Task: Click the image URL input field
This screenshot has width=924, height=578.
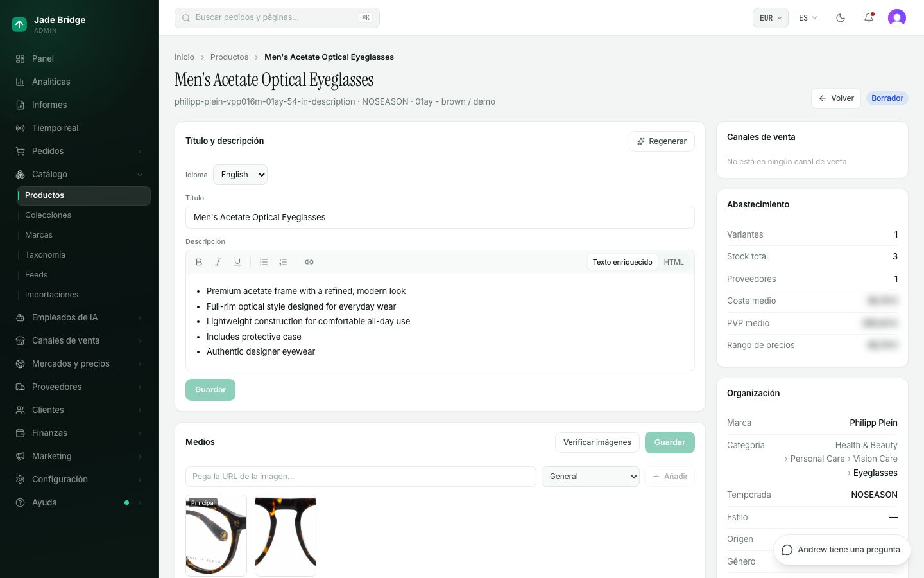Action: click(x=361, y=477)
